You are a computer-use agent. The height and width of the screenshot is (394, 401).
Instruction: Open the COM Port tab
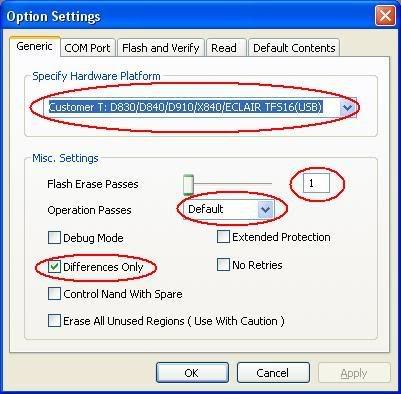pyautogui.click(x=88, y=48)
